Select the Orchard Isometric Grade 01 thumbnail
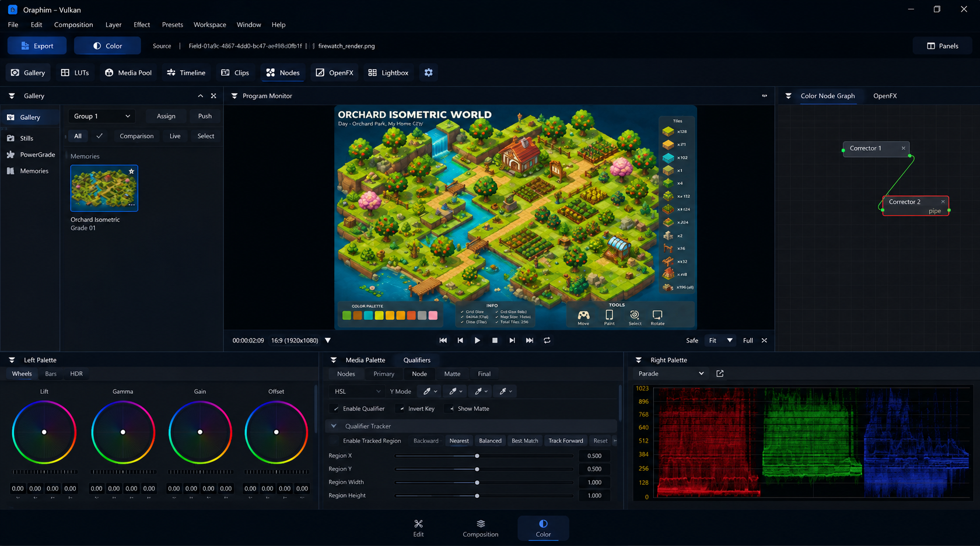 tap(104, 188)
